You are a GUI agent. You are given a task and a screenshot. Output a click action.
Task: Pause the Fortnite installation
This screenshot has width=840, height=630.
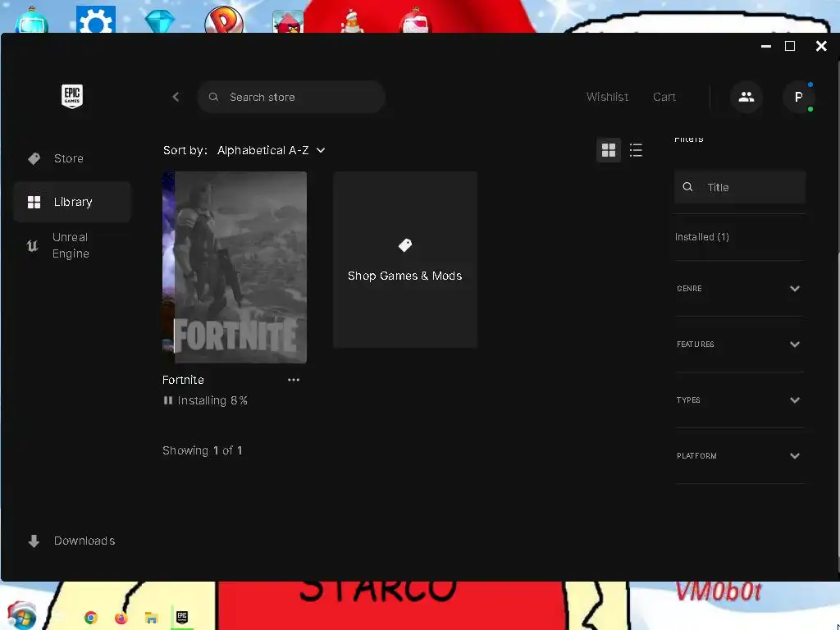tap(167, 400)
